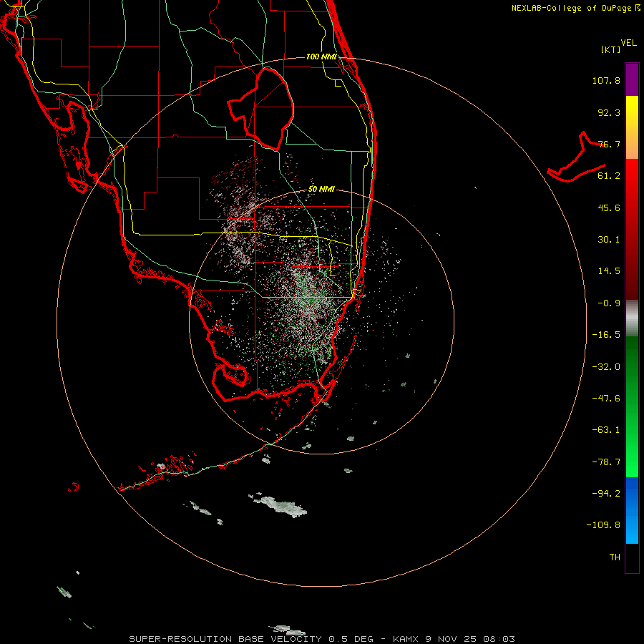Pick the blue segment of the color bar

coord(632,510)
